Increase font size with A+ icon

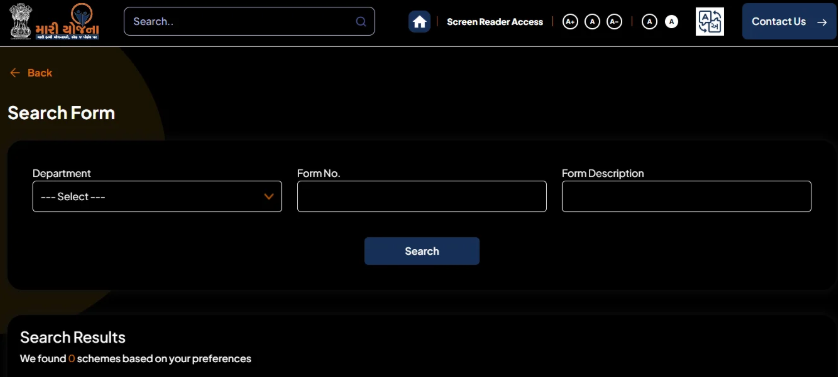(x=570, y=22)
